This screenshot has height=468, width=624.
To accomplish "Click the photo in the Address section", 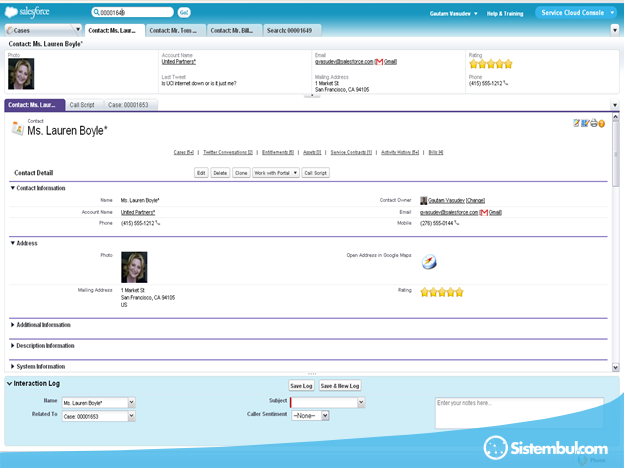I will [134, 267].
